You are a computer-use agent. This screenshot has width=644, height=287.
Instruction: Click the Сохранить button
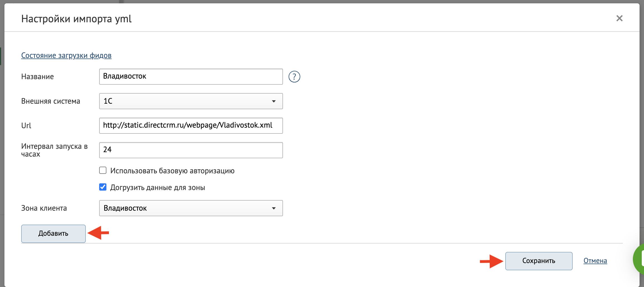pos(539,261)
